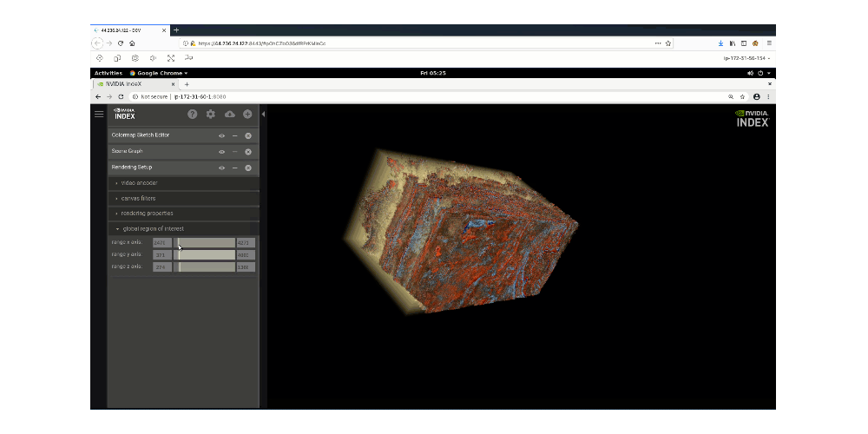Click the DCV fullscreen icon
This screenshot has width=868, height=434.
[171, 58]
